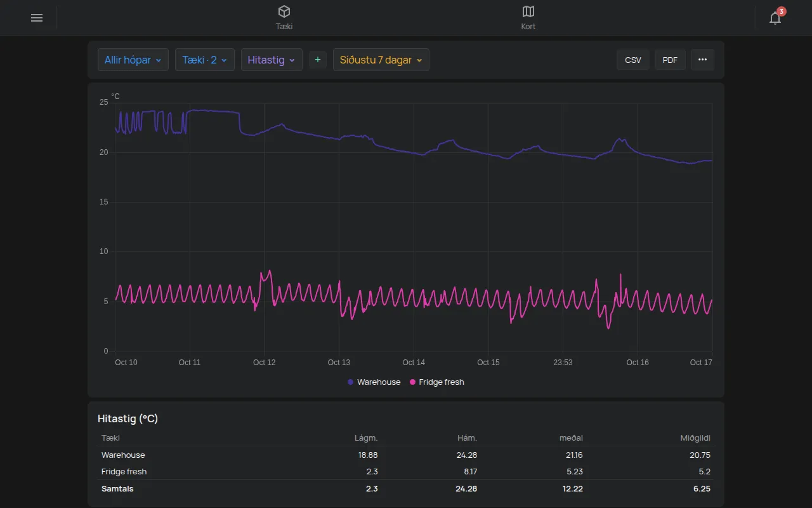Toggle Warehouse series in legend
This screenshot has height=508, width=812.
tap(374, 382)
